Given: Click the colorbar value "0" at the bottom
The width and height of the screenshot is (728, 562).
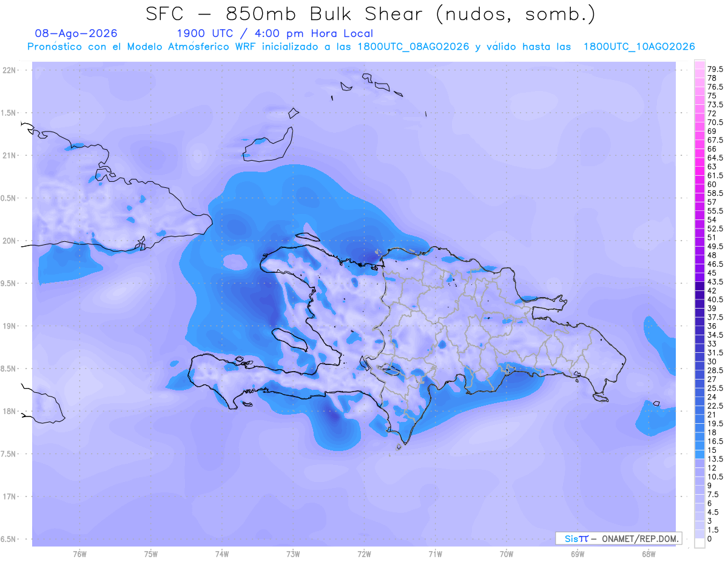Looking at the screenshot, I should tap(710, 538).
